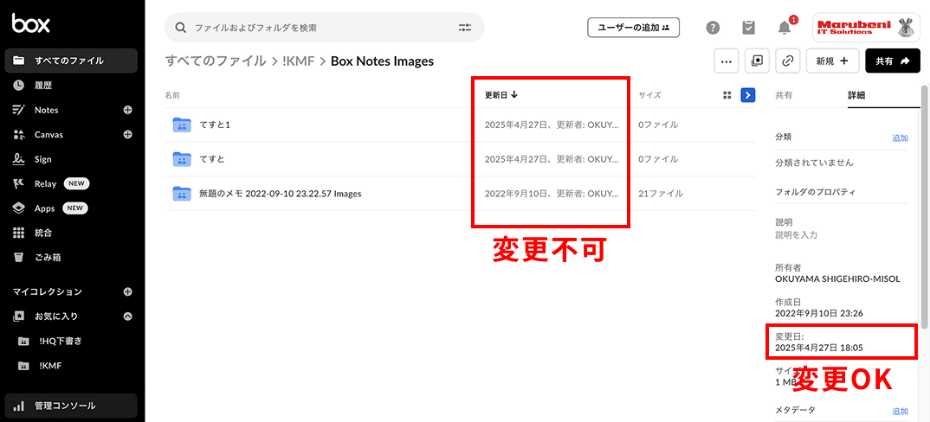Image resolution: width=930 pixels, height=422 pixels.
Task: Add a new note beside Notes
Action: pos(127,110)
